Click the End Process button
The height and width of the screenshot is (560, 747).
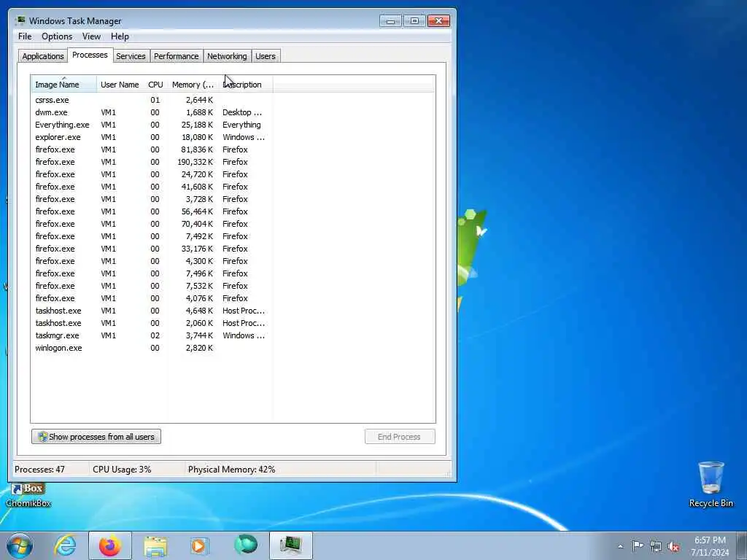[400, 437]
